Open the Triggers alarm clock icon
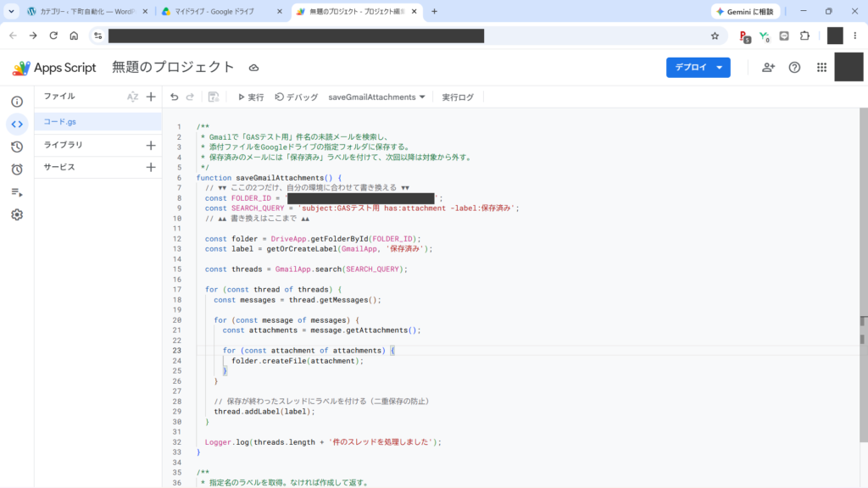868x488 pixels. tap(17, 169)
